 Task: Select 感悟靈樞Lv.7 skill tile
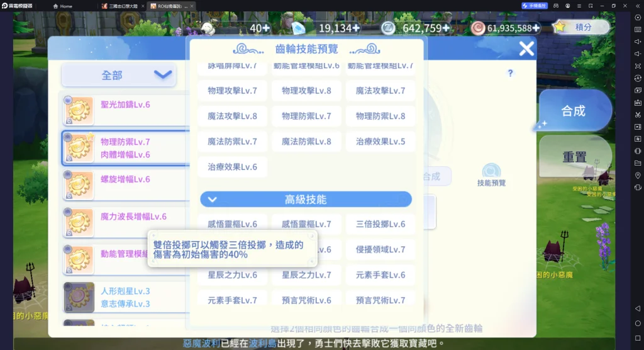coord(306,224)
